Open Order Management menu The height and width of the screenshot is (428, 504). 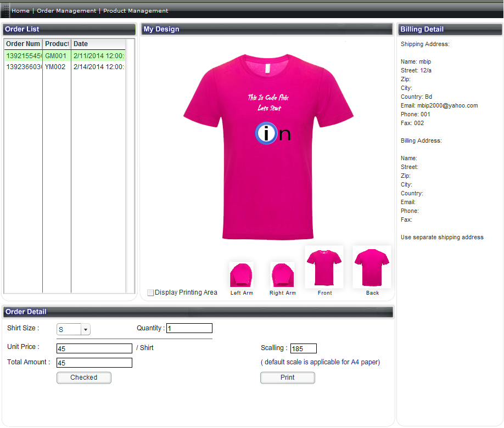click(66, 10)
